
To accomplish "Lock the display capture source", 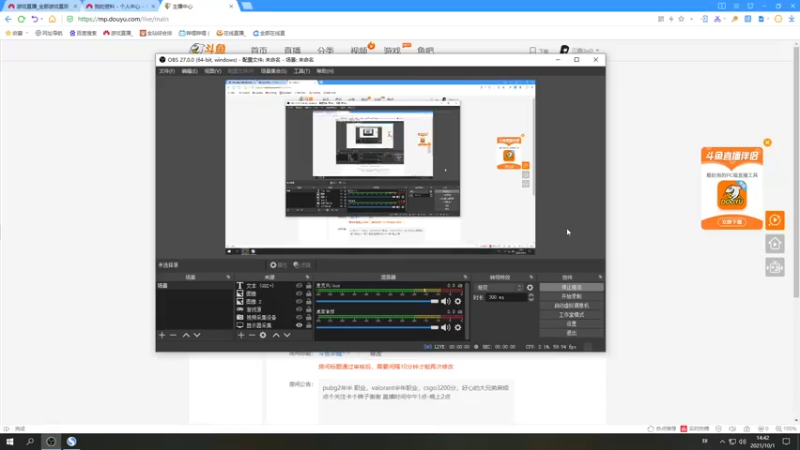I will [x=309, y=325].
